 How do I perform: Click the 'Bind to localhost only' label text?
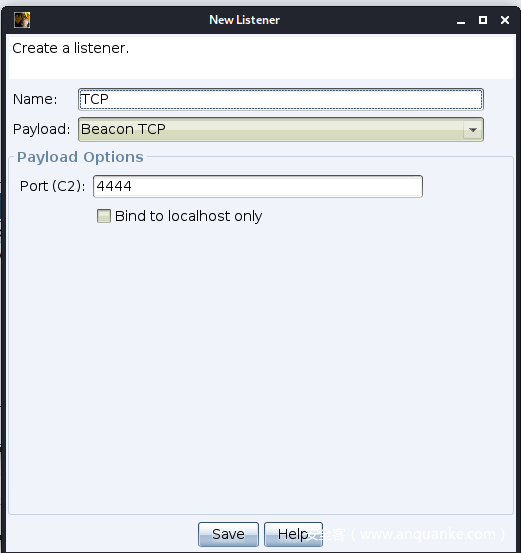pos(188,216)
